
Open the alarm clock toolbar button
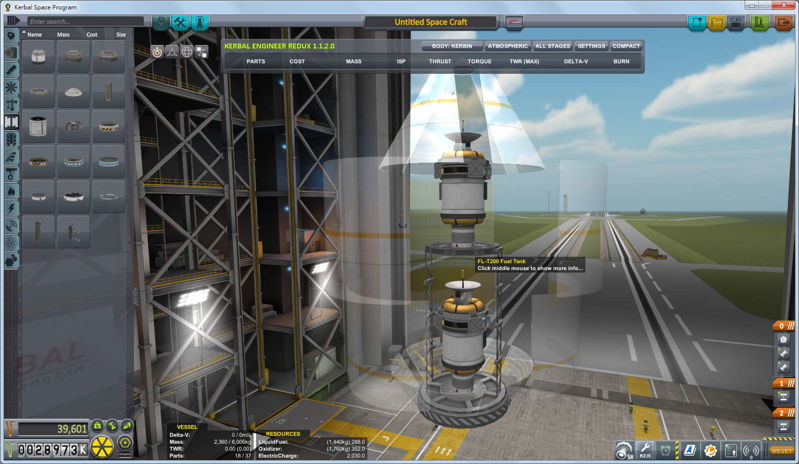pyautogui.click(x=665, y=450)
